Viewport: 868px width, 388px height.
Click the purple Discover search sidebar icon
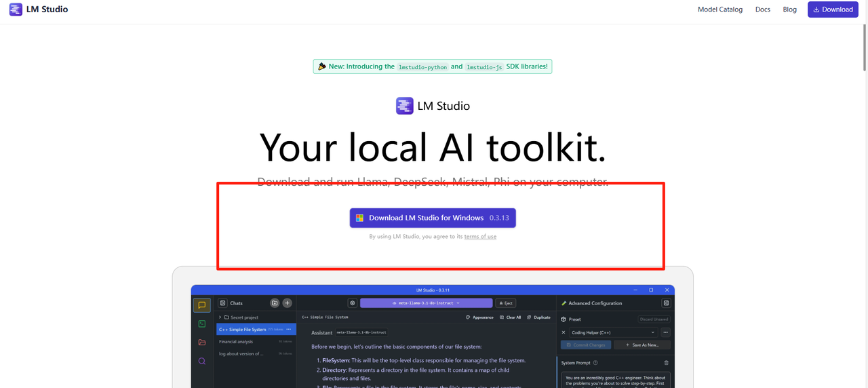click(x=201, y=362)
